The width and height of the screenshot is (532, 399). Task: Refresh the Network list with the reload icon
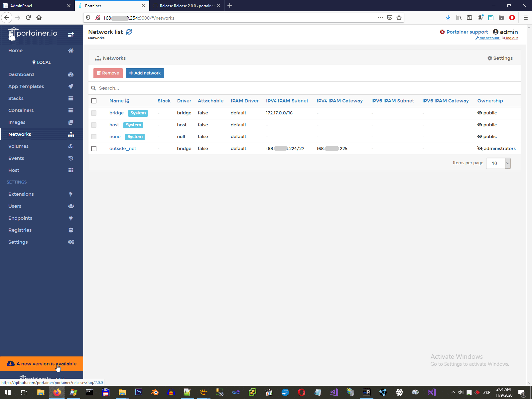pos(129,32)
